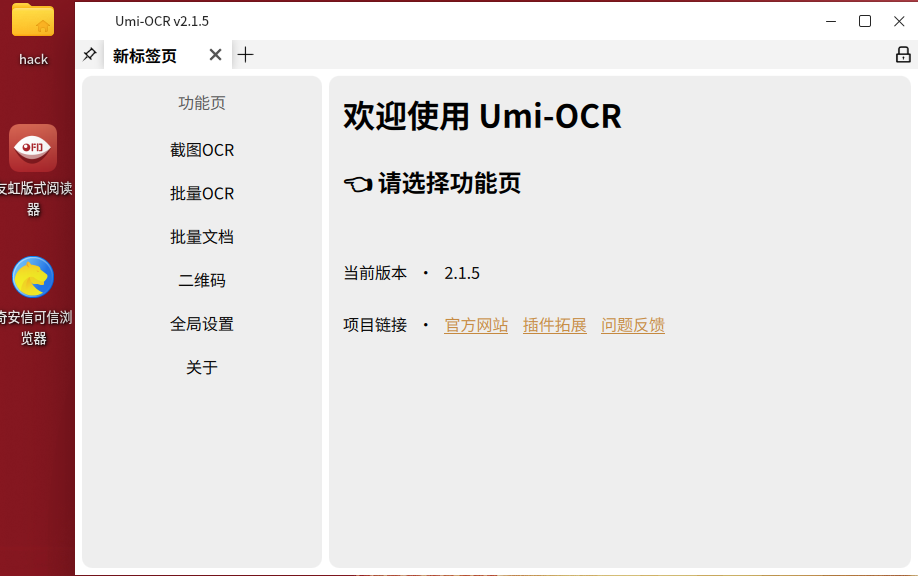Click the lock icon in the tab bar
This screenshot has height=576, width=918.
click(x=903, y=54)
